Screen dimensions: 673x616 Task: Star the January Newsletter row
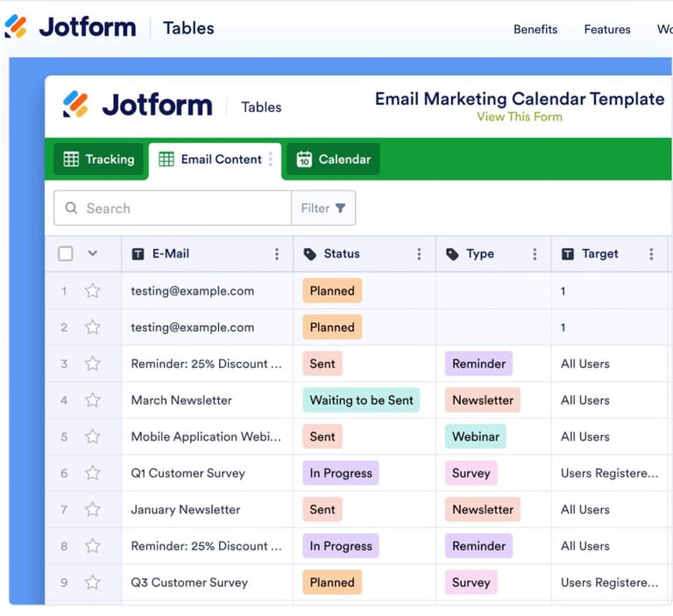pos(92,510)
